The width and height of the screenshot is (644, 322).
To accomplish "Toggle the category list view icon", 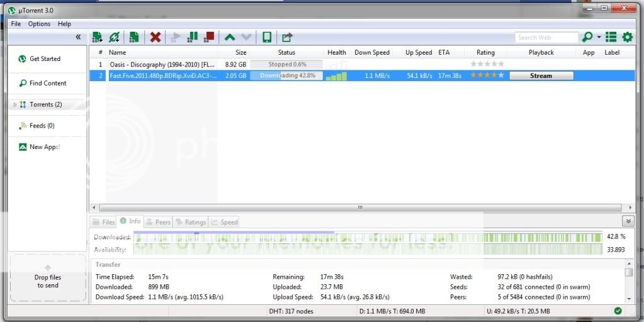I will coord(611,38).
